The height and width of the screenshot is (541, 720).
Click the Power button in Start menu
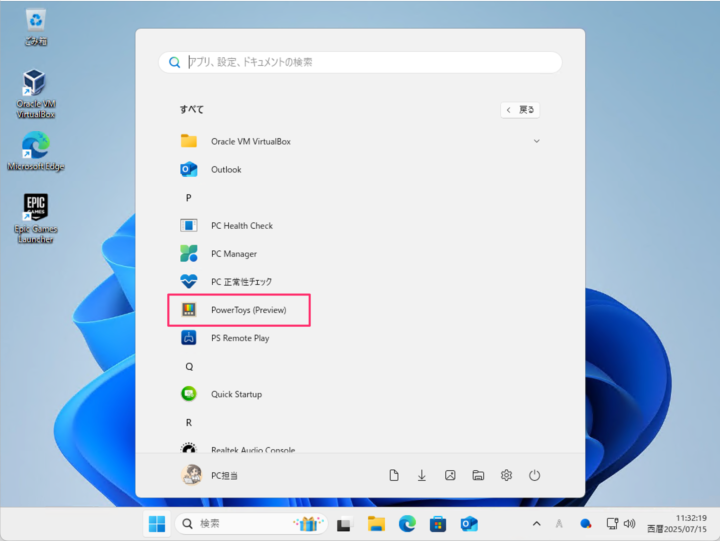pos(534,475)
